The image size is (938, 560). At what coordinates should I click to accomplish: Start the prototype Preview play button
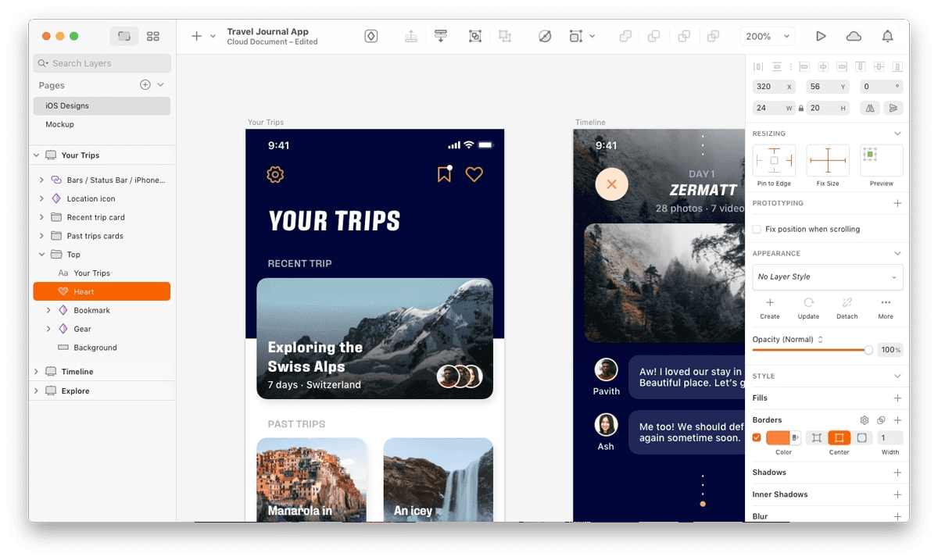coord(821,36)
